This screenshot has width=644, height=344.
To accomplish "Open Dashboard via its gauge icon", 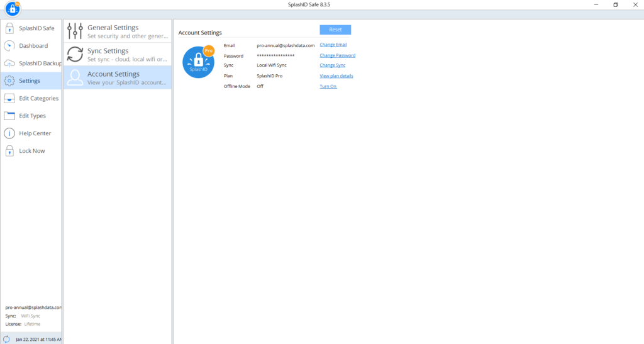I will coord(9,46).
